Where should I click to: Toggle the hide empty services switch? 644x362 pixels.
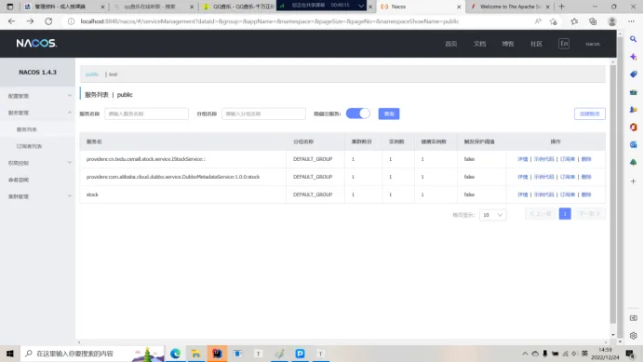(357, 114)
